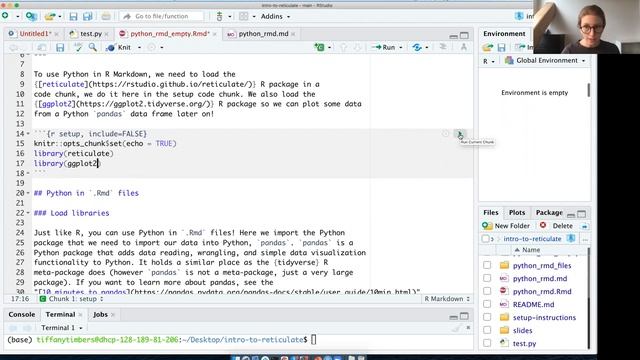Screen dimensions: 640x360
Task: Click the intro-to-reticulate path link
Action: point(532,239)
